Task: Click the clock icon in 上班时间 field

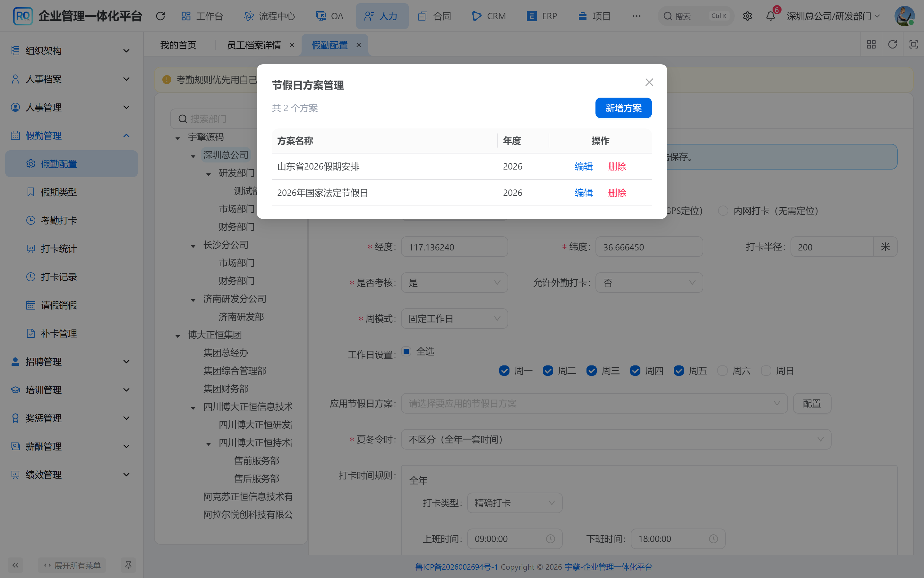Action: [550, 539]
